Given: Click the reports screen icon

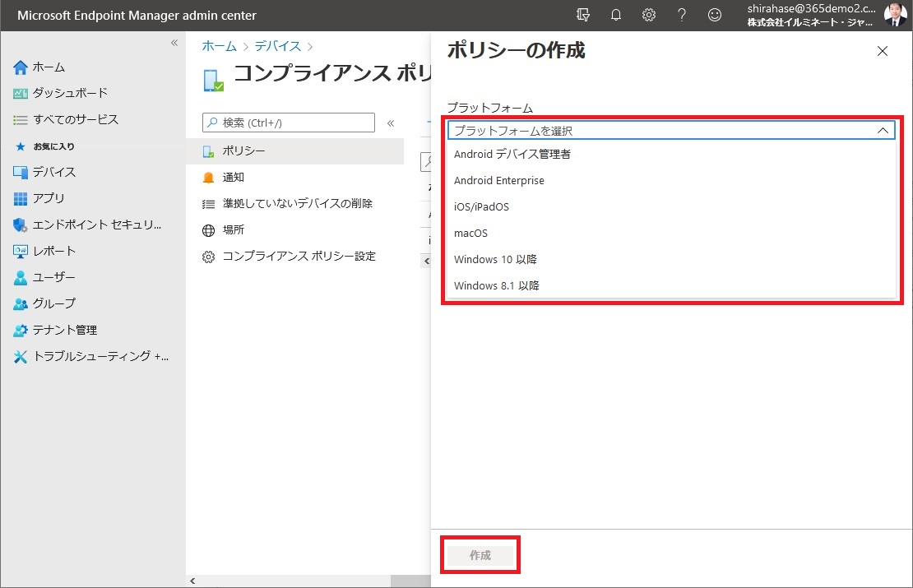Looking at the screenshot, I should point(21,252).
